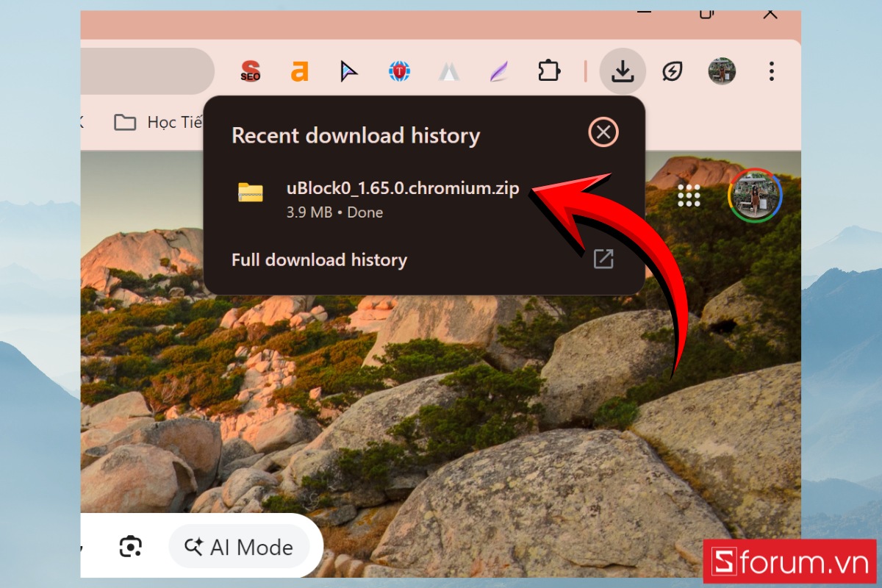Click the globe extension icon with red T

tap(399, 71)
